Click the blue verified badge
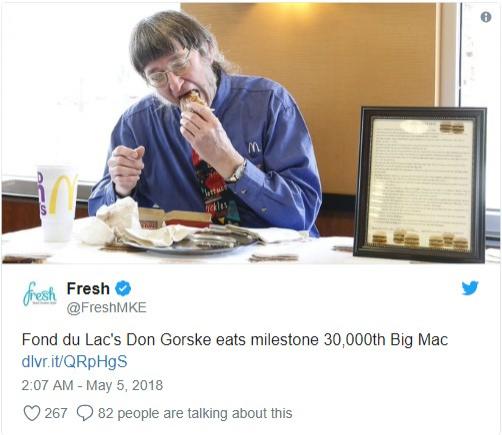The height and width of the screenshot is (435, 502). (123, 288)
